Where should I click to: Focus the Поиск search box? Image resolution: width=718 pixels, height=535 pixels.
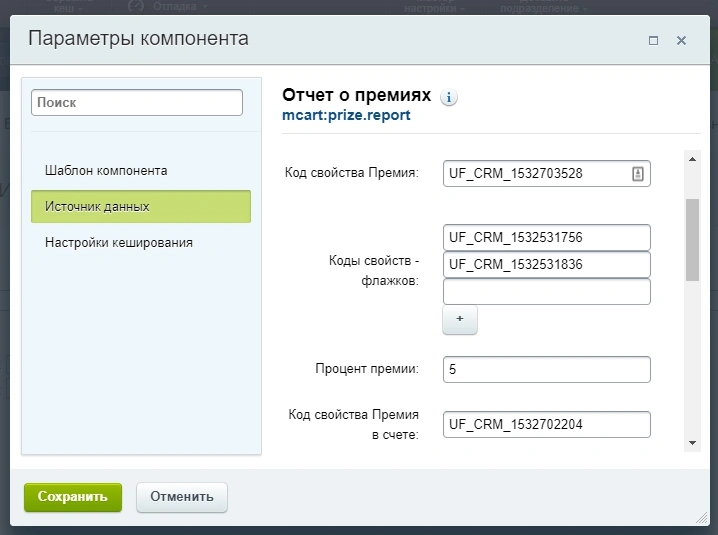pos(137,103)
